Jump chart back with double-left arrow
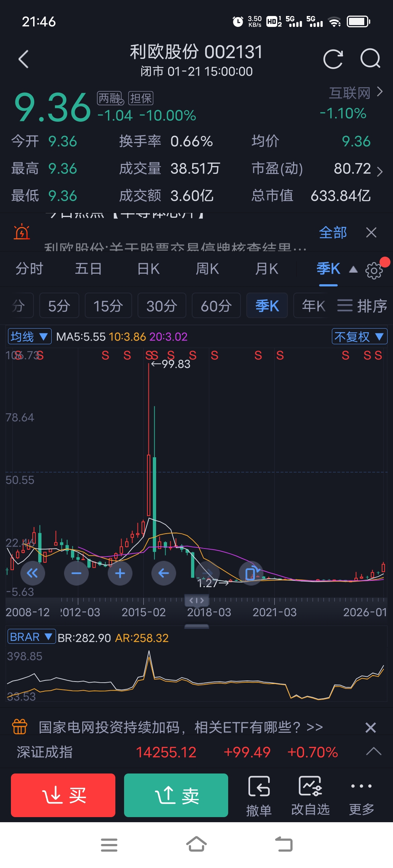Image resolution: width=393 pixels, height=868 pixels. [x=33, y=573]
